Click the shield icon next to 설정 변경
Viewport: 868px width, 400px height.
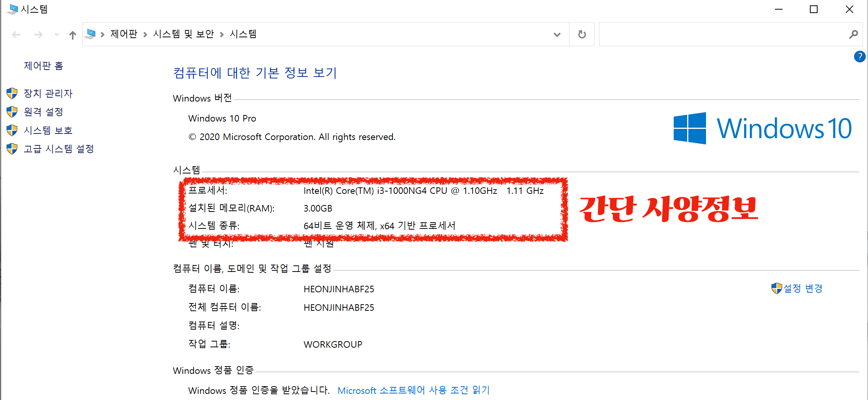point(777,288)
